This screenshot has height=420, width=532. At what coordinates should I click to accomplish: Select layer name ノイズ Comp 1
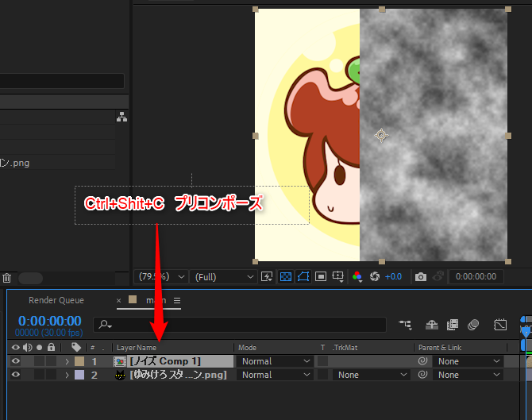click(165, 361)
